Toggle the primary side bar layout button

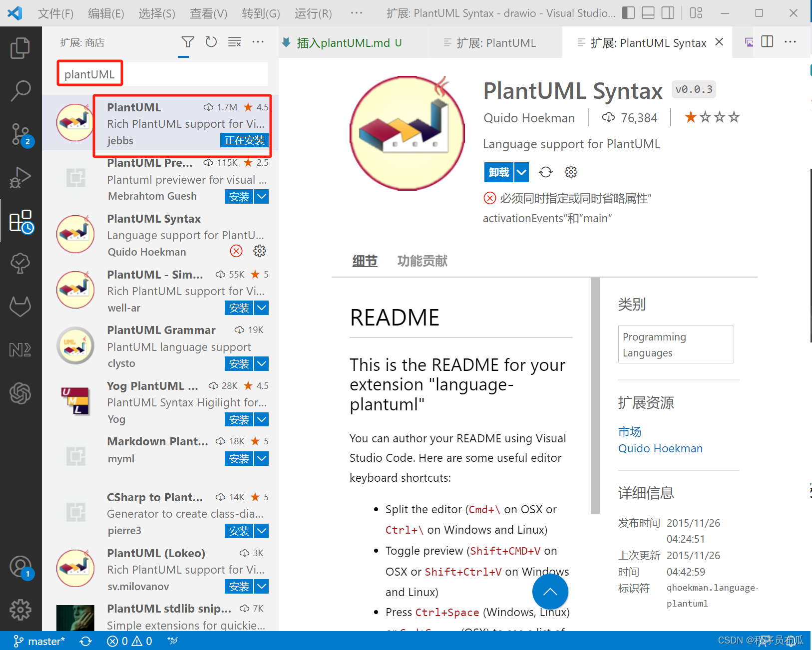click(628, 13)
